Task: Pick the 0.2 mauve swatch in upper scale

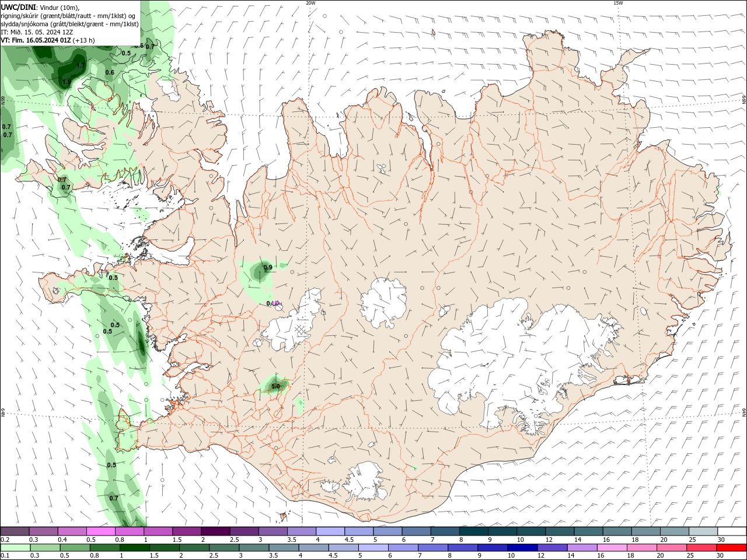Action: click(15, 531)
